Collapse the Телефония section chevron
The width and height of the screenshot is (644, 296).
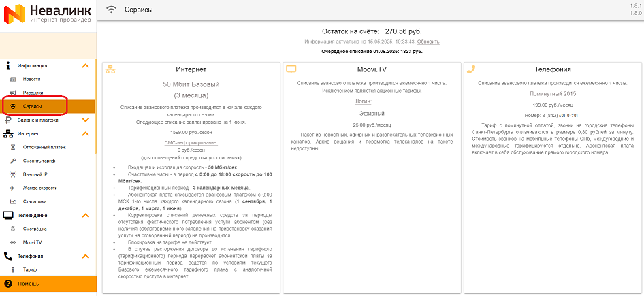(85, 257)
